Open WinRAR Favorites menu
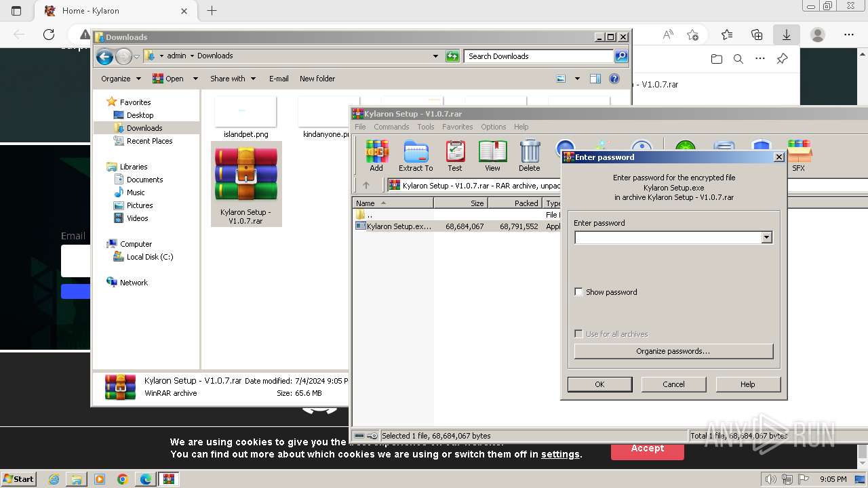 pos(458,127)
